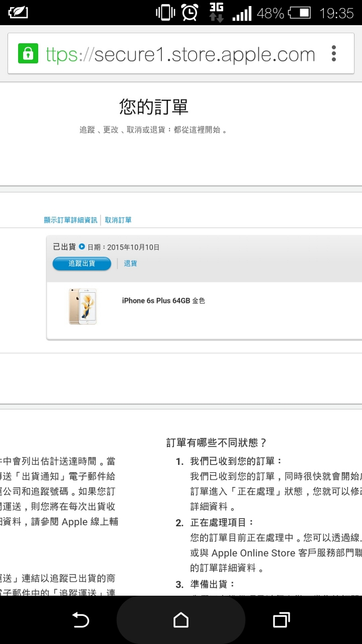This screenshot has width=362, height=644.
Task: Tap the leaf power saver icon
Action: coord(18,13)
